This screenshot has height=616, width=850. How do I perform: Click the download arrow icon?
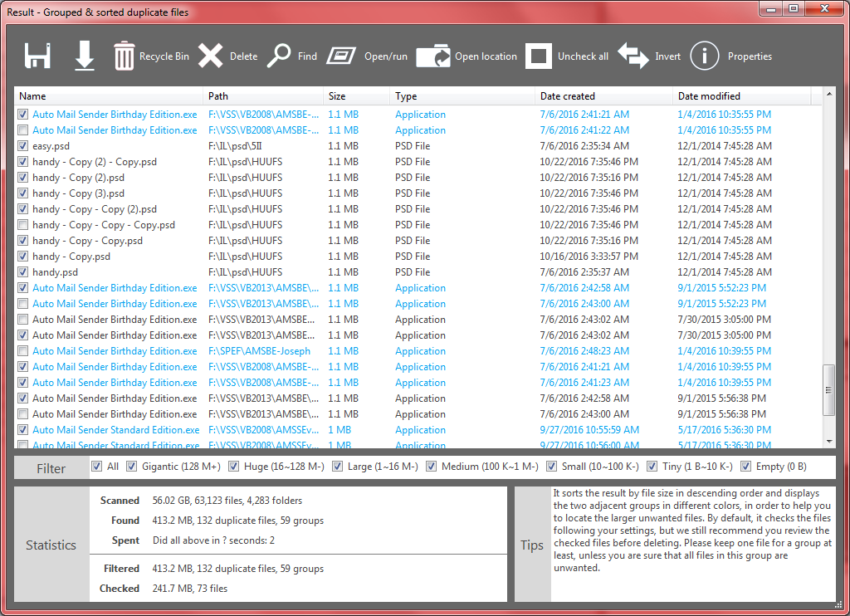click(85, 56)
